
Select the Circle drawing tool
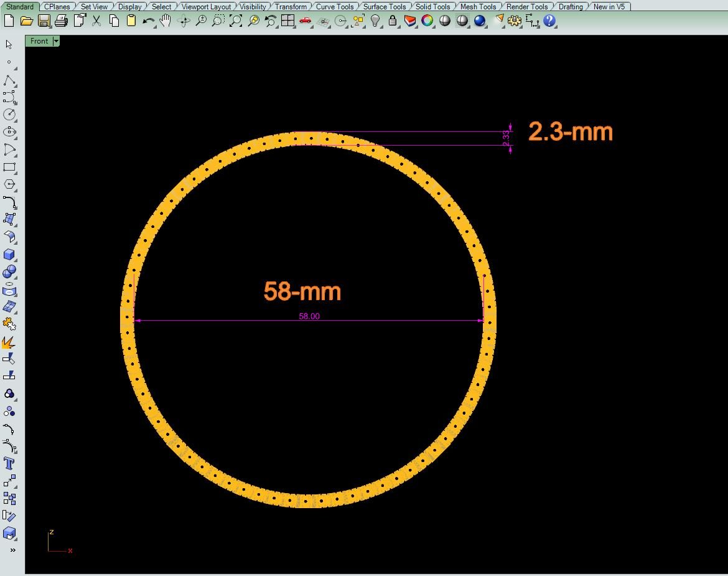9,115
